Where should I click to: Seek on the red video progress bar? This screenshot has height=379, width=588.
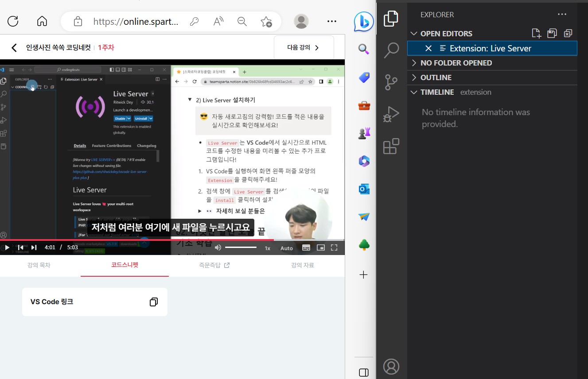(x=172, y=240)
